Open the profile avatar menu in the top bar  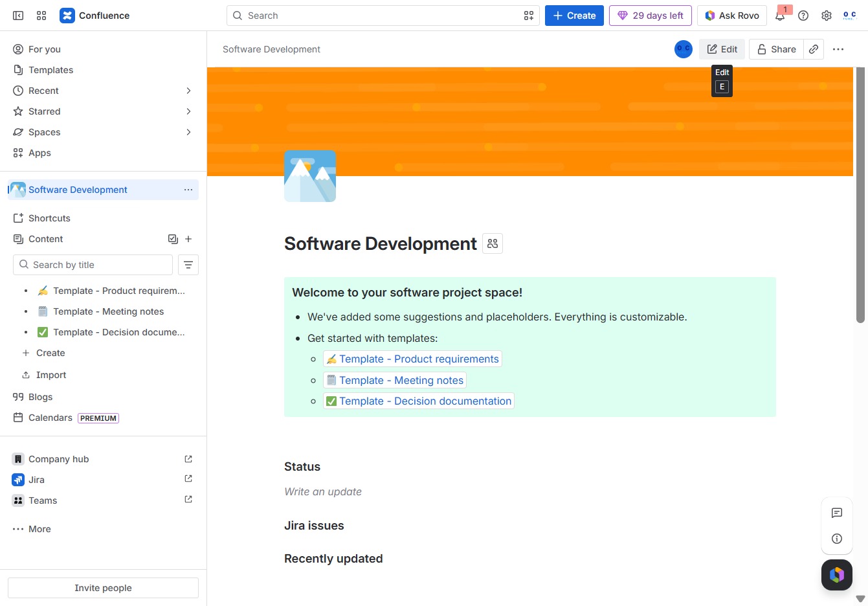850,16
